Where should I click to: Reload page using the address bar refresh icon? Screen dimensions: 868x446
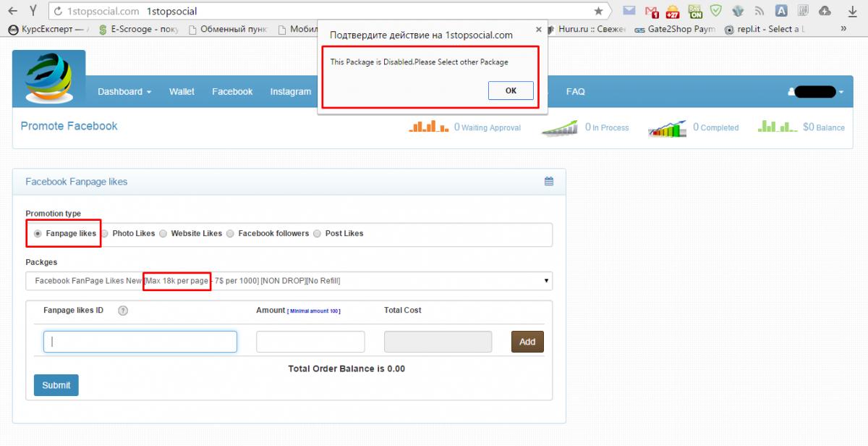[58, 12]
